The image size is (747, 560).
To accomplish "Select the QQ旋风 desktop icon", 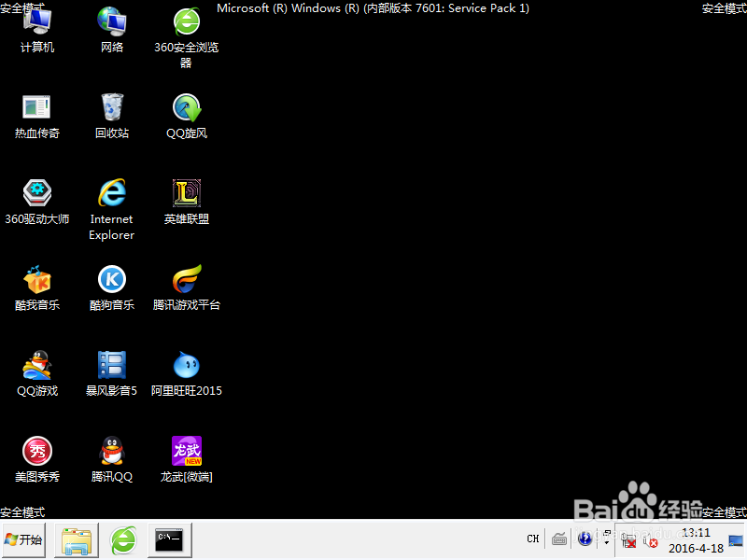I will tap(186, 116).
